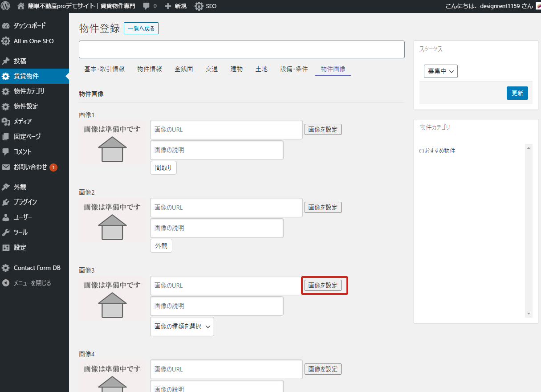Open the プラグイン sidebar icon
The width and height of the screenshot is (541, 392).
tap(6, 202)
